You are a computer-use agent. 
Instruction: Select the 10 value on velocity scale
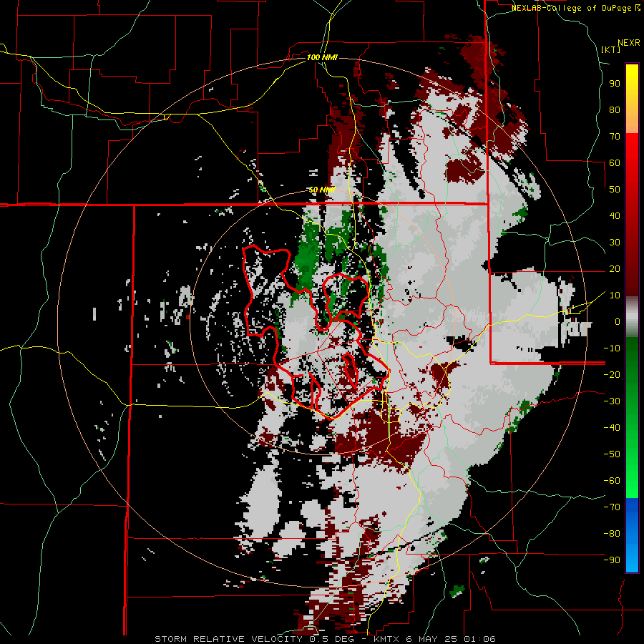615,296
